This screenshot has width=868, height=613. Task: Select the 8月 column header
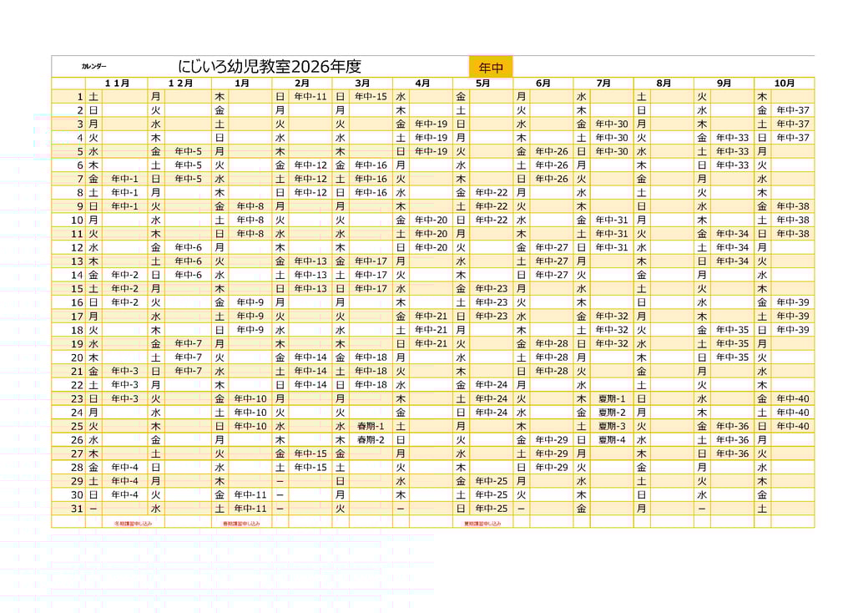click(664, 83)
